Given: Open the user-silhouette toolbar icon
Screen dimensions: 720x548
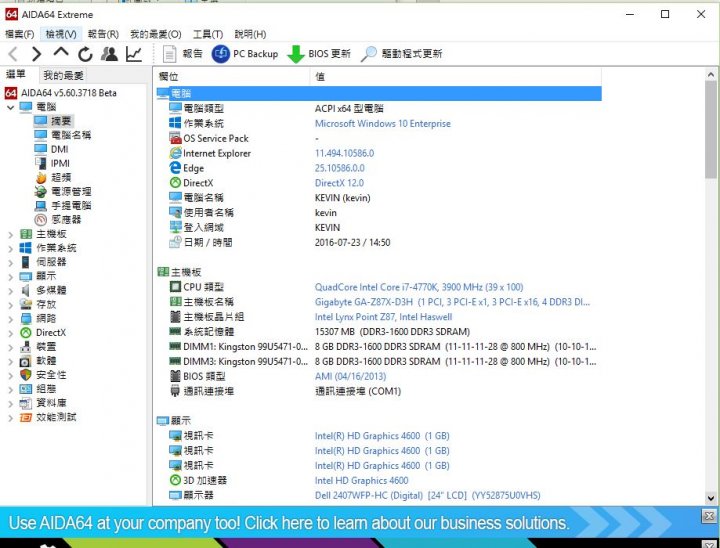Looking at the screenshot, I should 109,54.
